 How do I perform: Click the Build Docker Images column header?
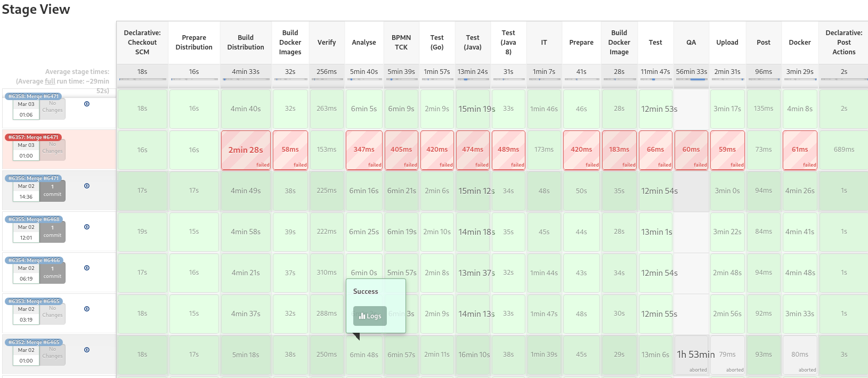[290, 43]
